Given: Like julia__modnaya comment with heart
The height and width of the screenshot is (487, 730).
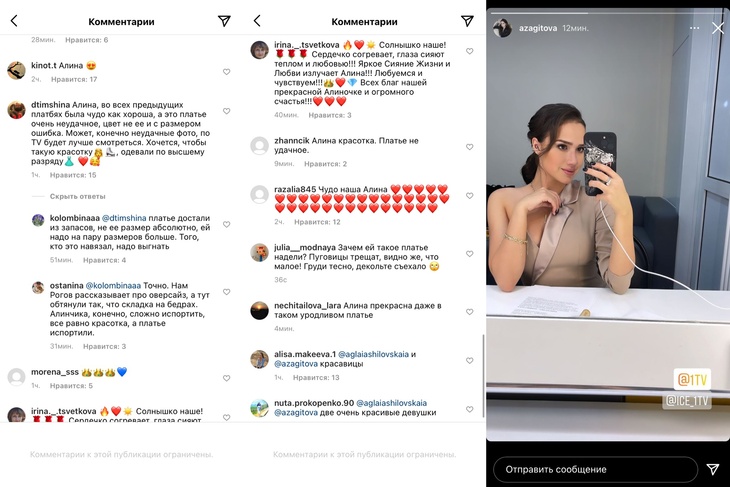Looking at the screenshot, I should pos(470,254).
